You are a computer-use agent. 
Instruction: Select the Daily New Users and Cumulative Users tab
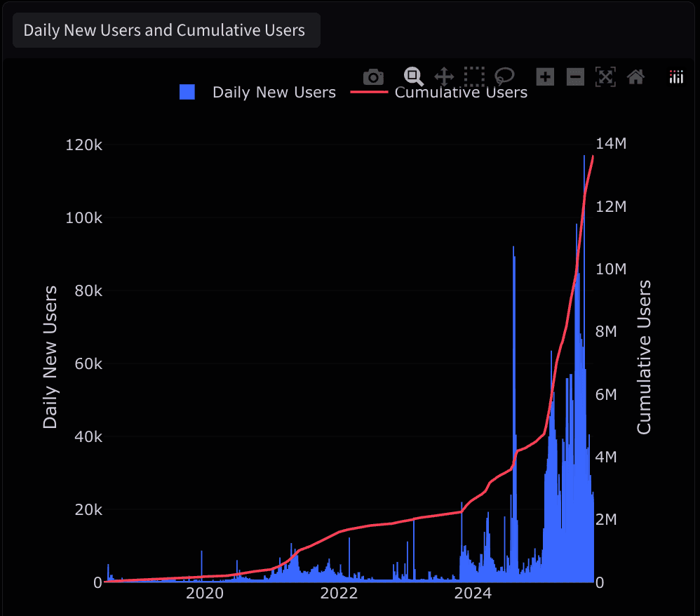point(166,30)
